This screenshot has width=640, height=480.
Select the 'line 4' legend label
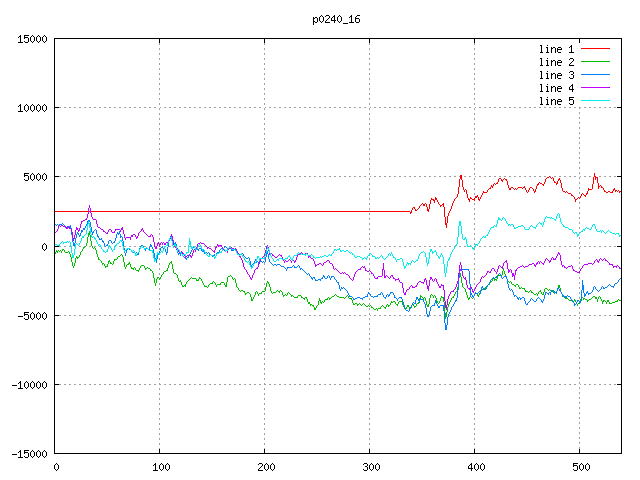pyautogui.click(x=556, y=88)
